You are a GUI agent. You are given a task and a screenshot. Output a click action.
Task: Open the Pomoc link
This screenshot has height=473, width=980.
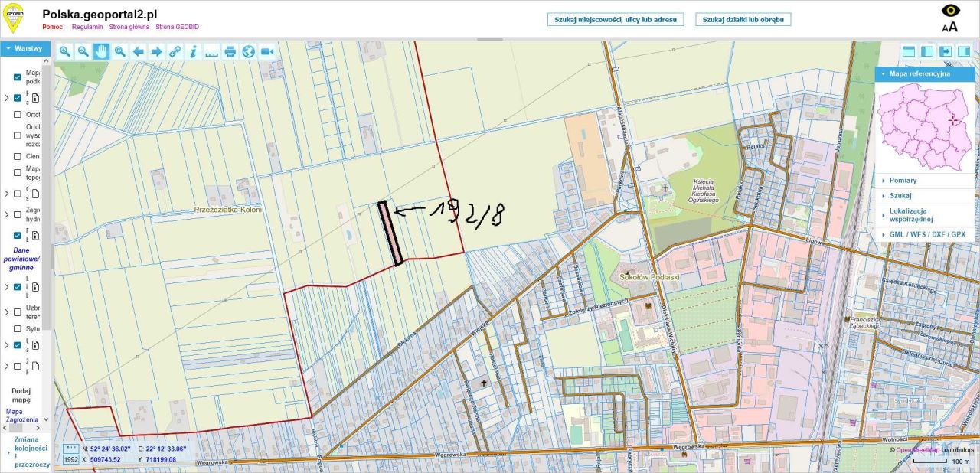(x=52, y=27)
